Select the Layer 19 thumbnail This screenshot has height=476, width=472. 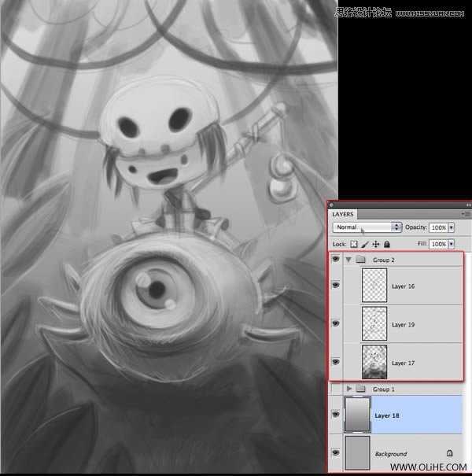point(374,323)
